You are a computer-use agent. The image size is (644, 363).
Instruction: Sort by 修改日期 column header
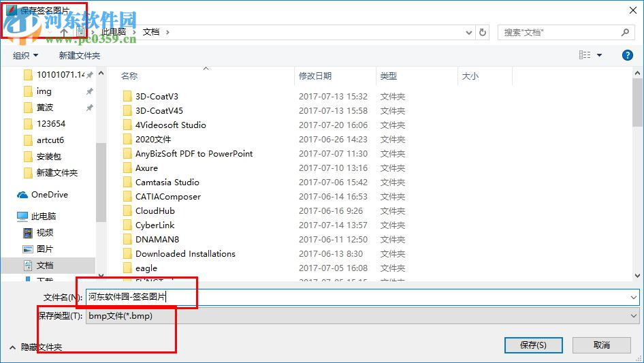315,76
